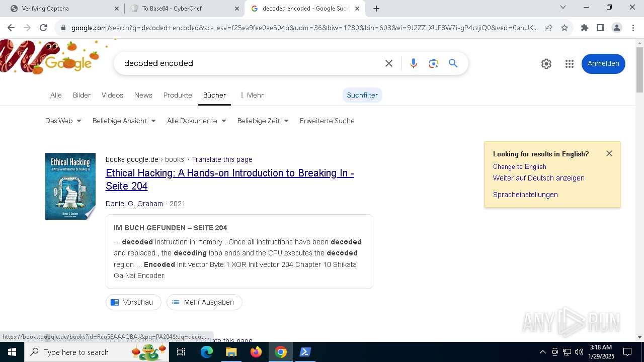This screenshot has width=644, height=362.
Task: Open Chrome three-dot menu
Action: click(633, 28)
